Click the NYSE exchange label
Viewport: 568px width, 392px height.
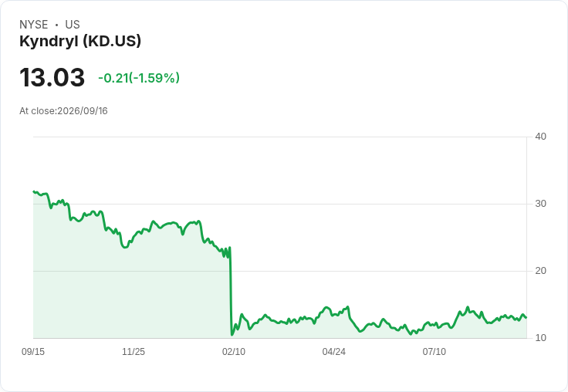pyautogui.click(x=34, y=25)
